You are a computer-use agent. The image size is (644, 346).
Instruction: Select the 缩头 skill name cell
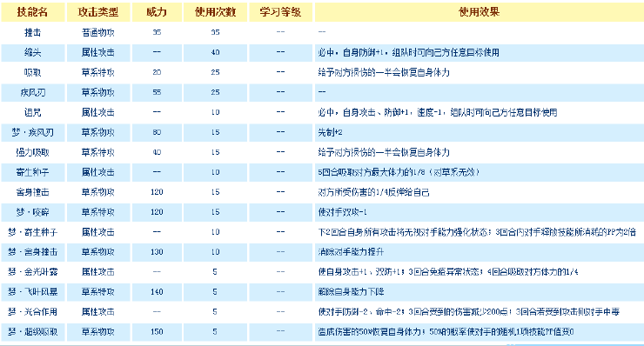coord(33,52)
